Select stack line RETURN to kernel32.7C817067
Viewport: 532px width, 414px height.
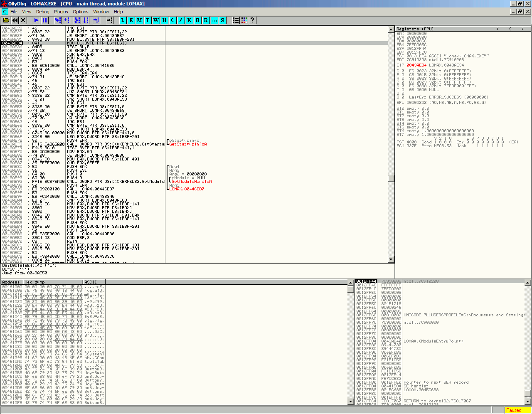440,401
